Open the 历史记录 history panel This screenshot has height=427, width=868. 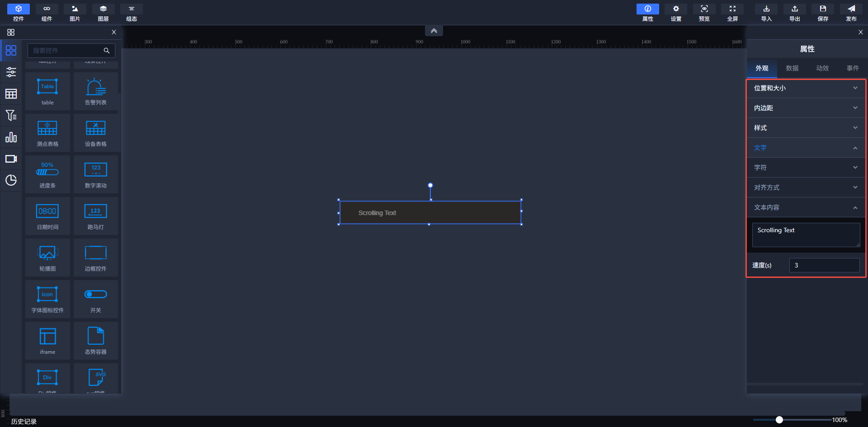(x=24, y=421)
